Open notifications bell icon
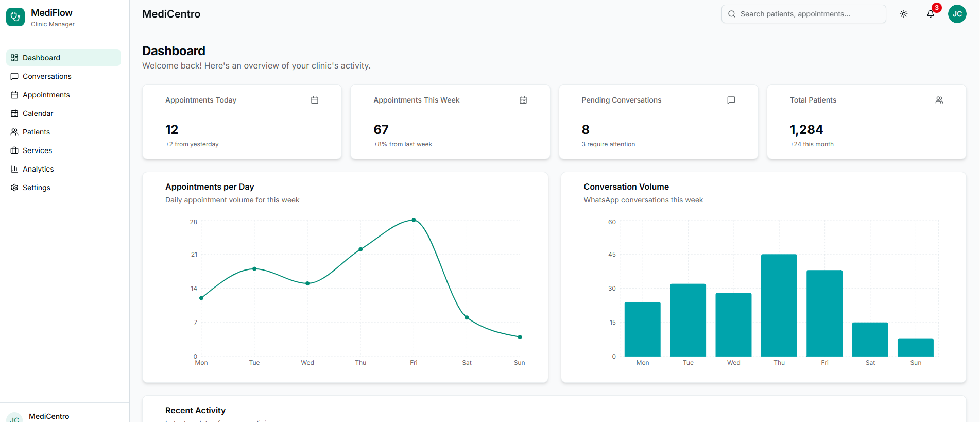The height and width of the screenshot is (422, 980). pos(931,14)
